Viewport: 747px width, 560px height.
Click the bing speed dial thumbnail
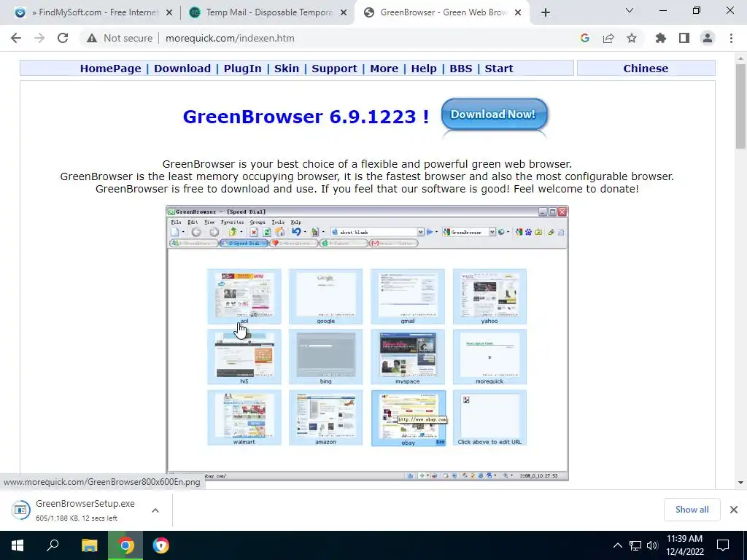click(x=326, y=357)
